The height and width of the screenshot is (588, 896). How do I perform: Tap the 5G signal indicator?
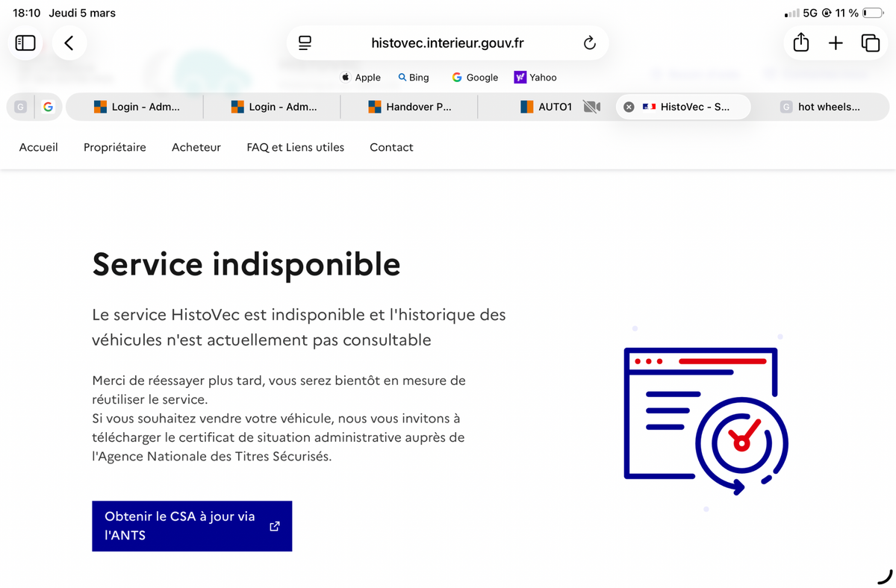[x=811, y=13]
